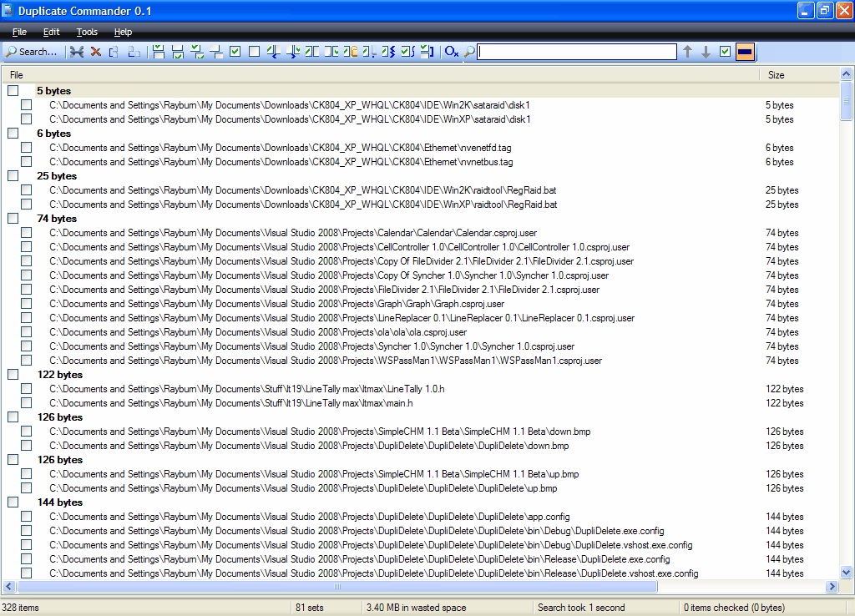Click the crossed-tools icon next to Search
The width and height of the screenshot is (855, 616).
[77, 52]
